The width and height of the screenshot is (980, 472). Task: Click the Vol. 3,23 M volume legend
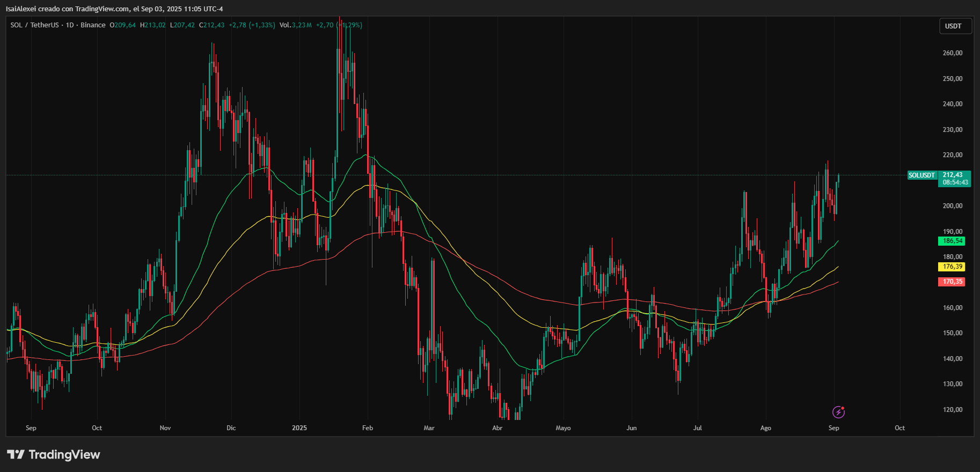click(x=295, y=25)
